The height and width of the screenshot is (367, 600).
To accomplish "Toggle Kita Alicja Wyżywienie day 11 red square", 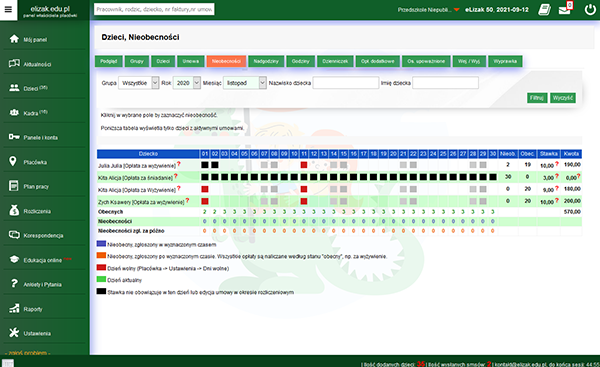I will 304,189.
